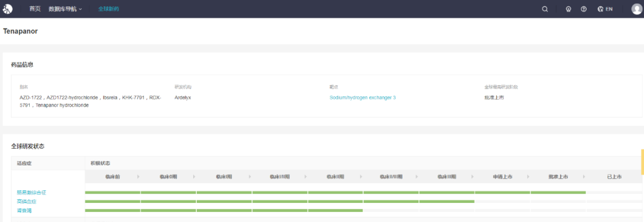Click the 适应症 column header

[24, 163]
